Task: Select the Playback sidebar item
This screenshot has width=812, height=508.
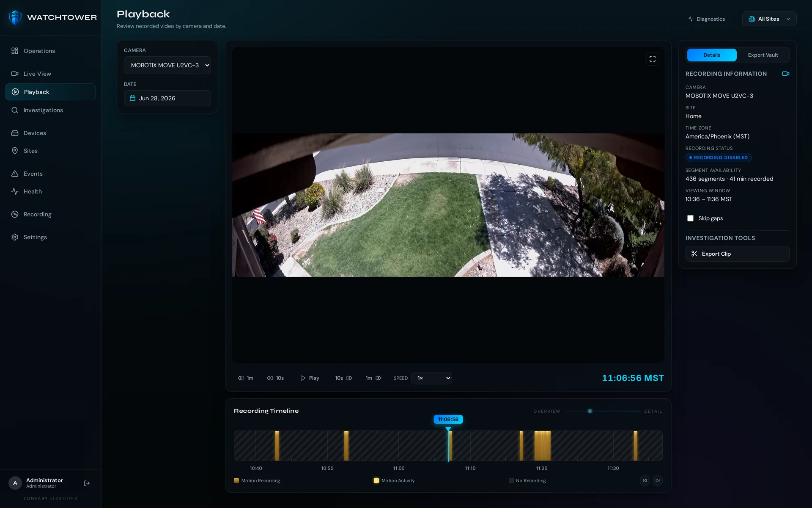Action: tap(50, 92)
